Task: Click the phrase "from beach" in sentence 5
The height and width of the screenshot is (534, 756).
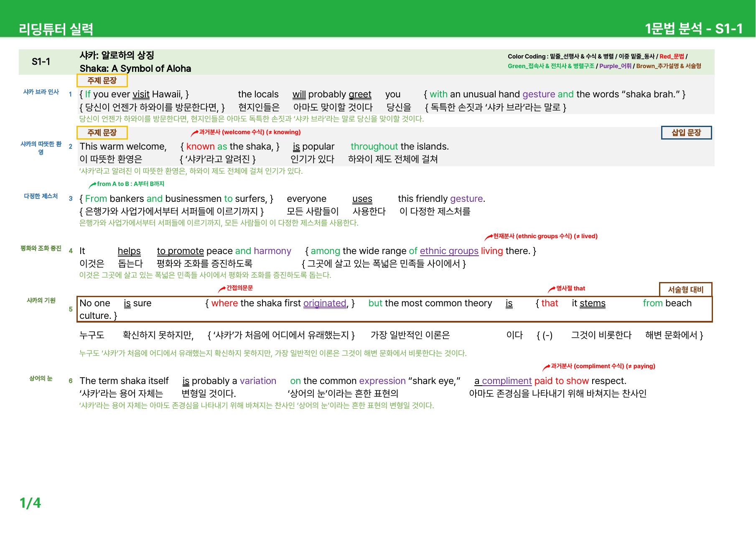Action: [667, 303]
